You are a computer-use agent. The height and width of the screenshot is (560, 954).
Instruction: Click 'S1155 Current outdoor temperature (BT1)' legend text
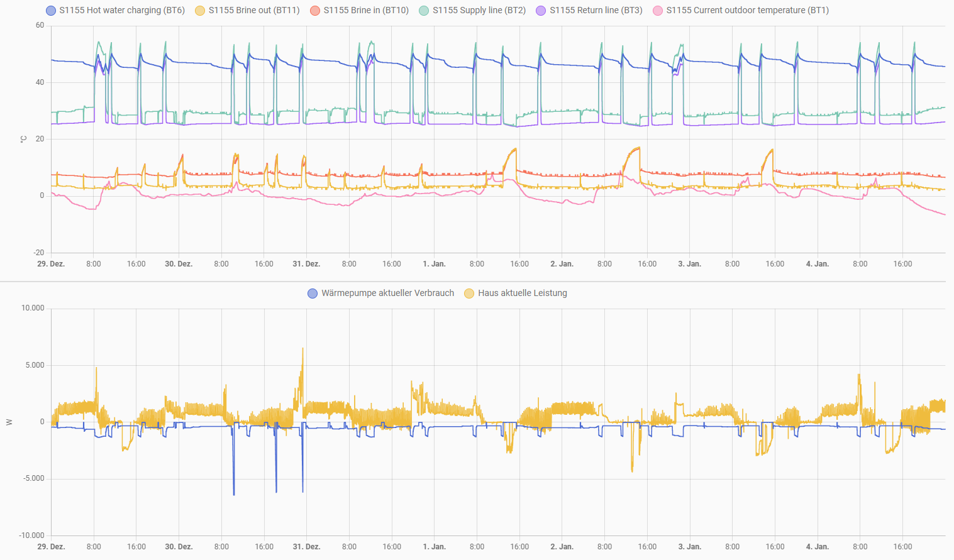pyautogui.click(x=748, y=11)
